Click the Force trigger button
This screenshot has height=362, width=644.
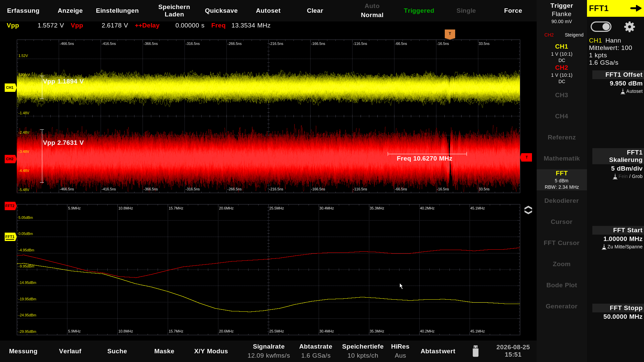tap(513, 11)
